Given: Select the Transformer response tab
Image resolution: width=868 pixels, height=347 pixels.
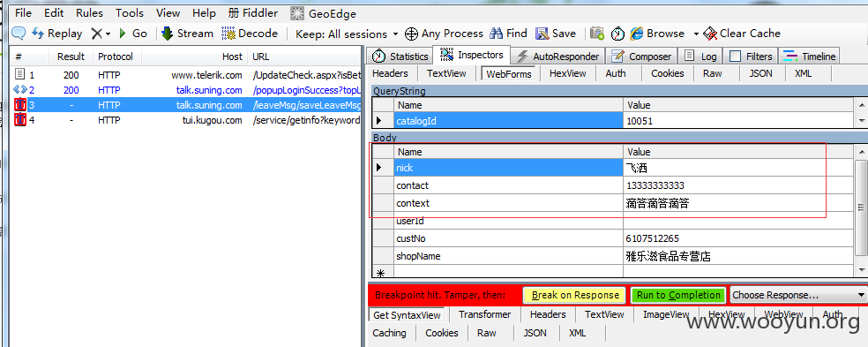Looking at the screenshot, I should pos(485,314).
